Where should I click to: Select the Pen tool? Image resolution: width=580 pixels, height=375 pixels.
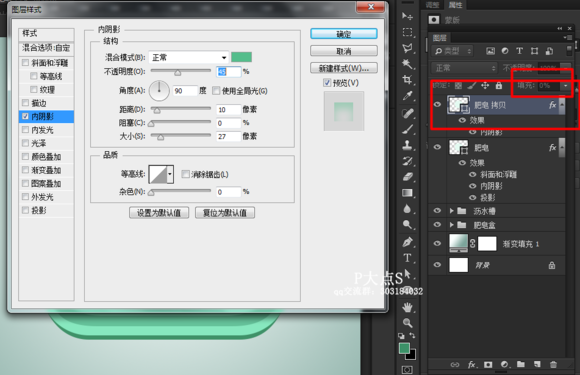[407, 242]
